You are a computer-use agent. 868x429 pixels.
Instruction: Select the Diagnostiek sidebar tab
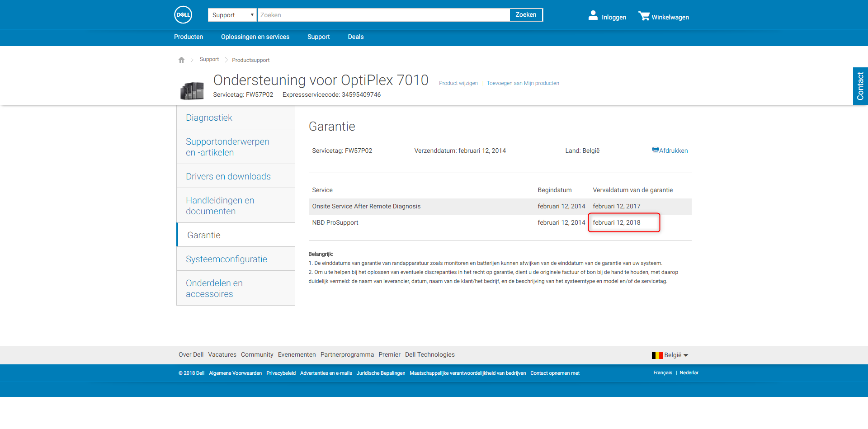point(236,118)
